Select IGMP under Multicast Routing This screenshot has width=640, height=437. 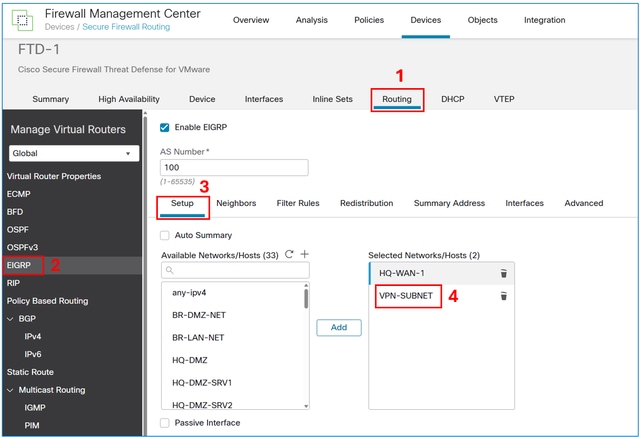click(35, 408)
